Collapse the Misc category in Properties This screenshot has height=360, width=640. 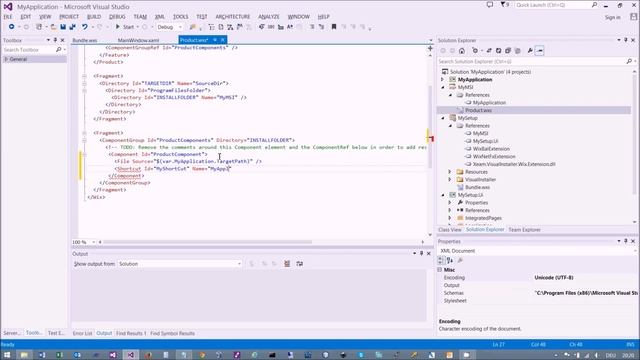tap(440, 270)
